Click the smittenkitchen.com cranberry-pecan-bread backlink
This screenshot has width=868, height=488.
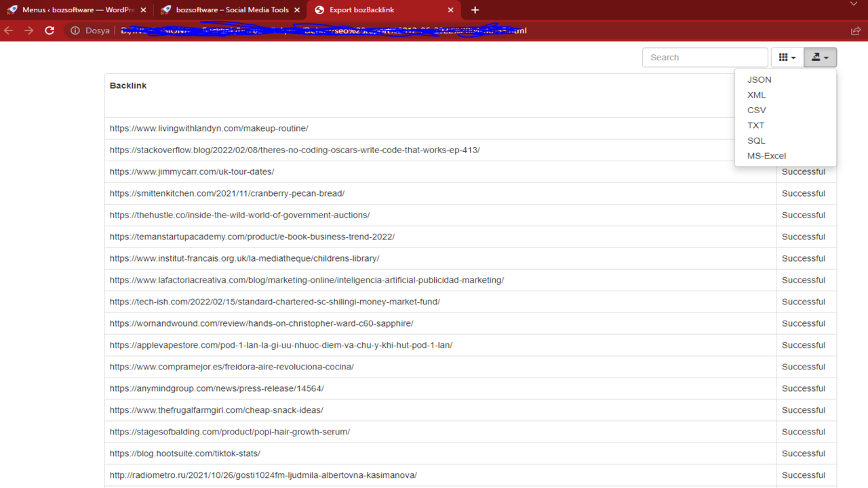(x=227, y=193)
